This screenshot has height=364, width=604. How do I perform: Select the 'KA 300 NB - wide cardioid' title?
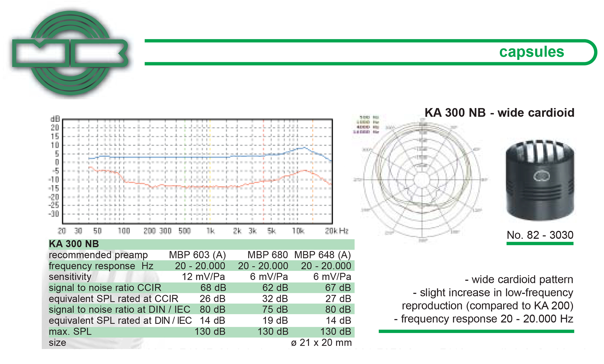coord(499,113)
